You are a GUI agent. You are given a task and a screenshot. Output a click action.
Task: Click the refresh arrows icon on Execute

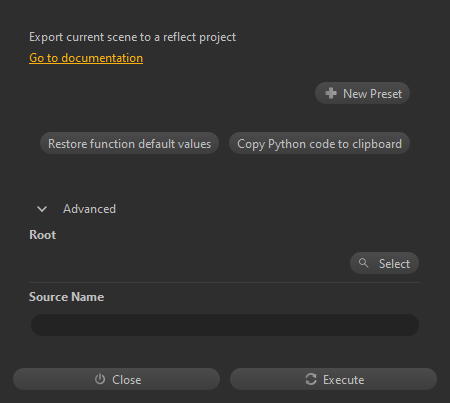[311, 379]
